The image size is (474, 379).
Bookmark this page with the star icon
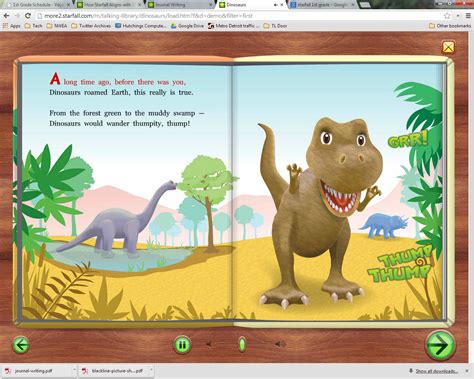(447, 16)
